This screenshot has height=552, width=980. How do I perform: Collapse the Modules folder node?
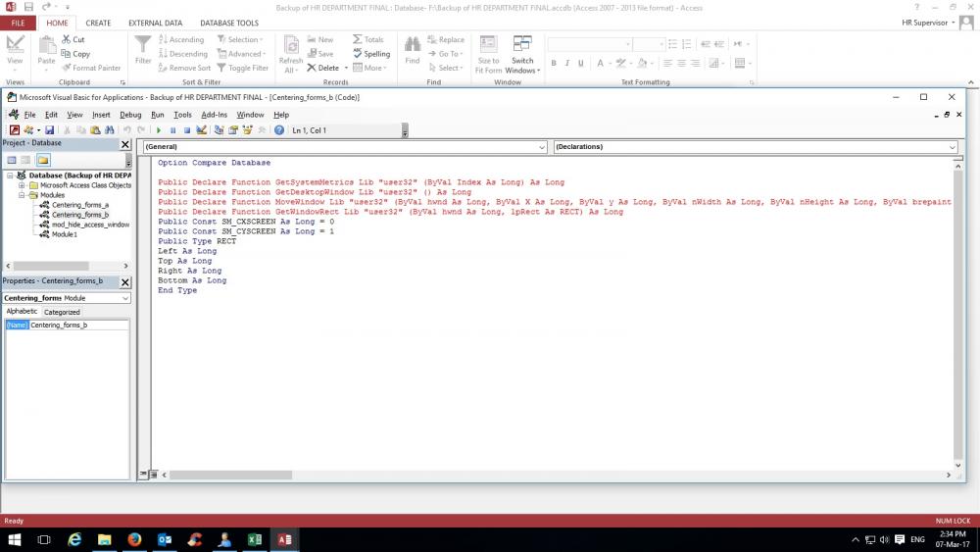point(22,195)
